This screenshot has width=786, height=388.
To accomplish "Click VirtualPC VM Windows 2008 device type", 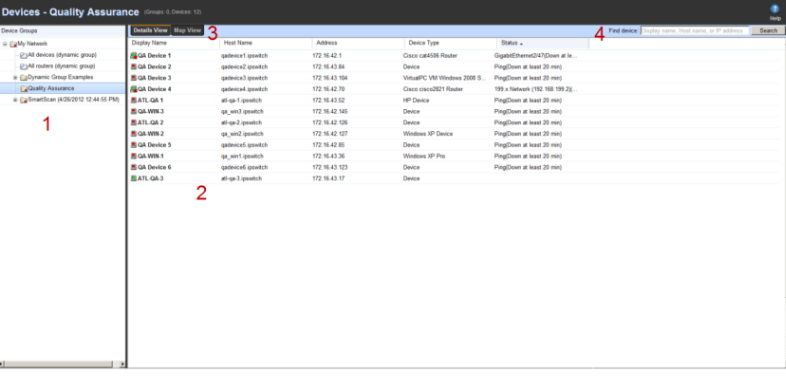I will (x=445, y=78).
